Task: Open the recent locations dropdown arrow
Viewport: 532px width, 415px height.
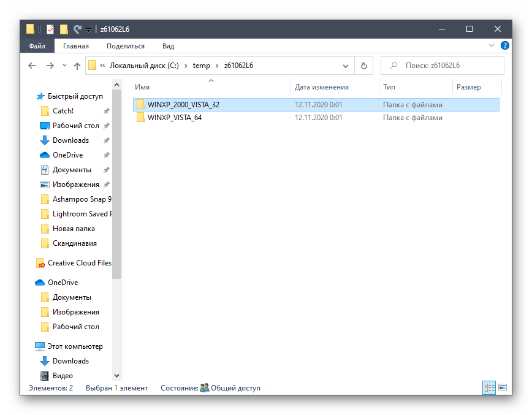Action: 64,66
